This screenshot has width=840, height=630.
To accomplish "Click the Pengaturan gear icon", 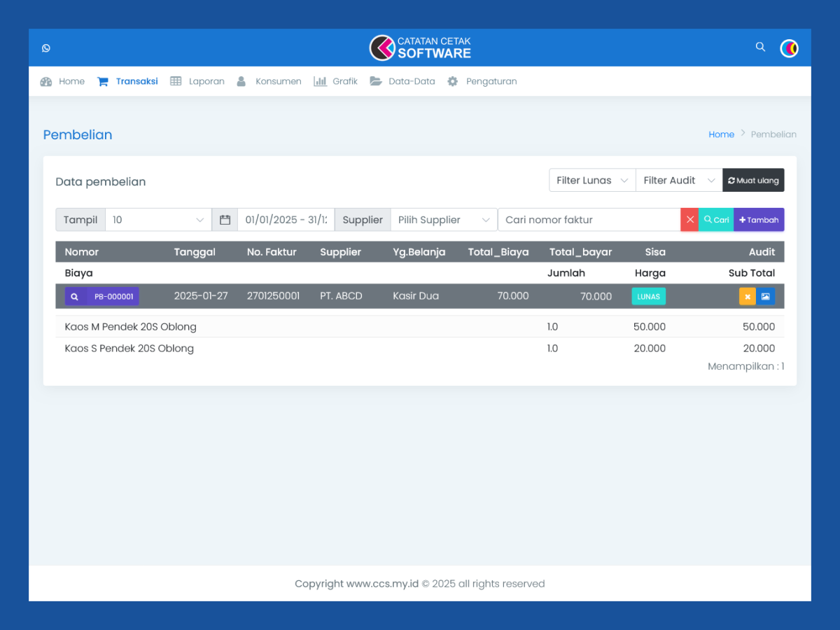I will point(453,81).
